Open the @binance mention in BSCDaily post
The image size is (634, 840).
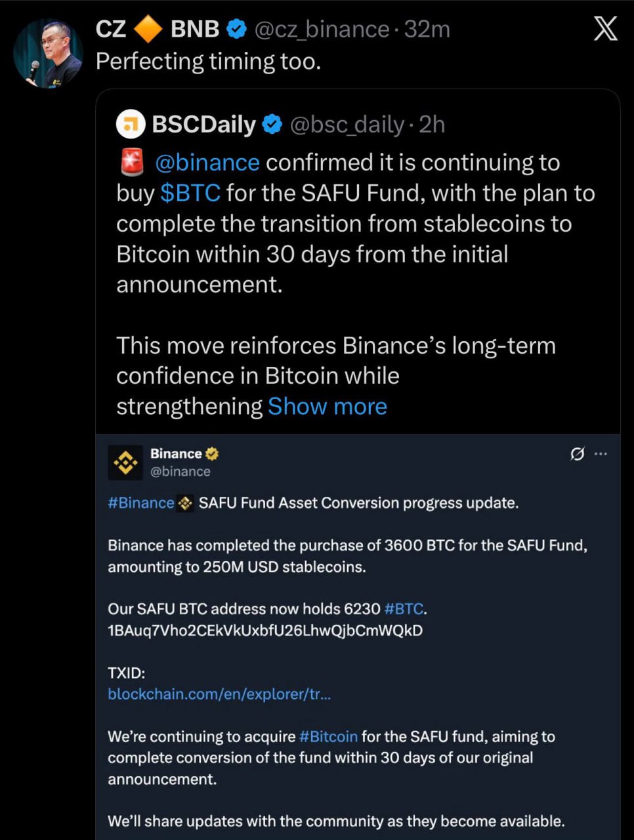[x=207, y=163]
